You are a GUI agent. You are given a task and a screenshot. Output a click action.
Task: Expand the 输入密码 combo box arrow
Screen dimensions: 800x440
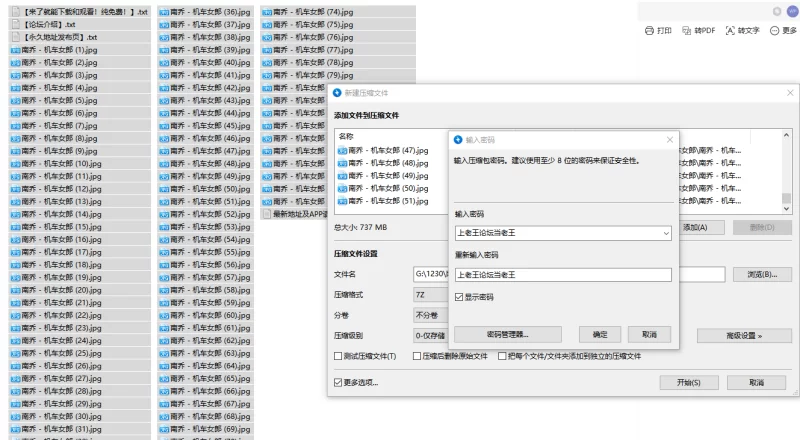point(666,233)
